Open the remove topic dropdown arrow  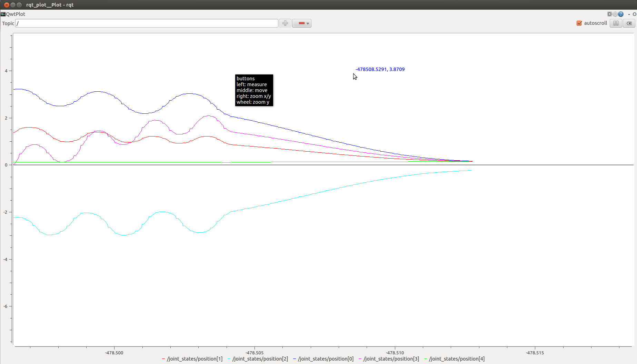tap(308, 23)
